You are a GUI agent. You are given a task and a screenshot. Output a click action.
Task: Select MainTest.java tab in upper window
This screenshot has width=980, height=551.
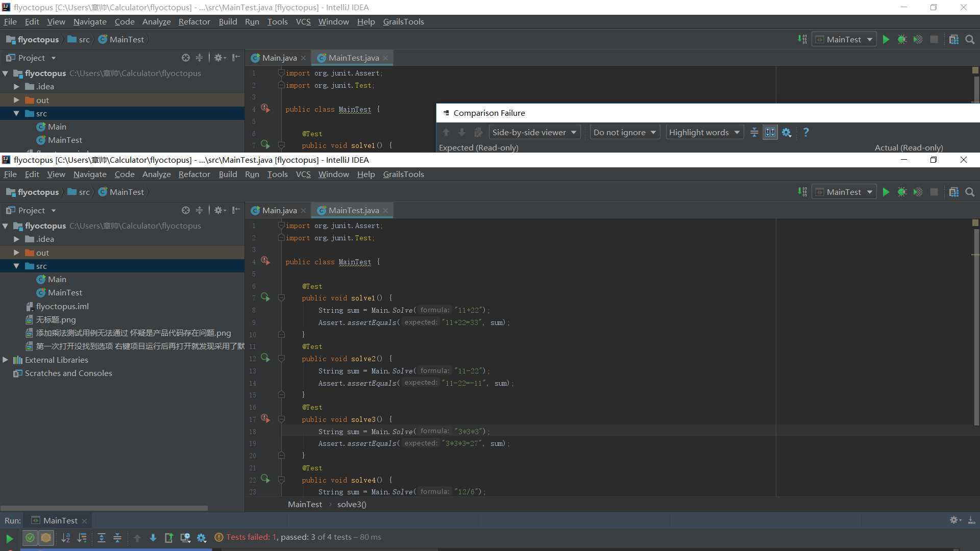coord(353,58)
